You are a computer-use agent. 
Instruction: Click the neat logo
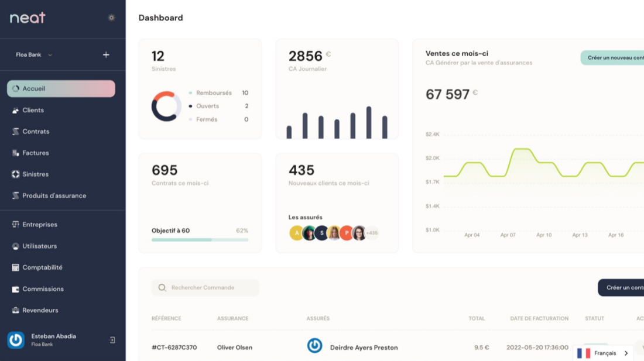click(28, 18)
